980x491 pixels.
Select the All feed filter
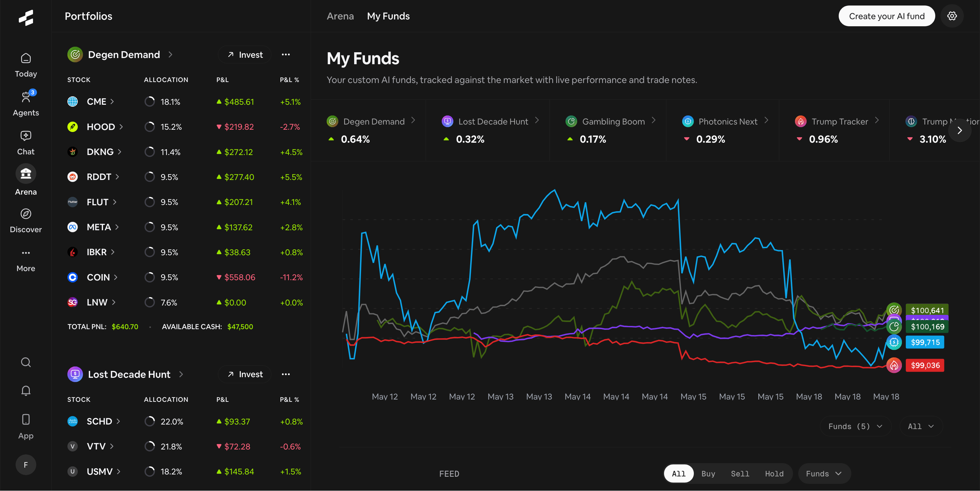678,473
